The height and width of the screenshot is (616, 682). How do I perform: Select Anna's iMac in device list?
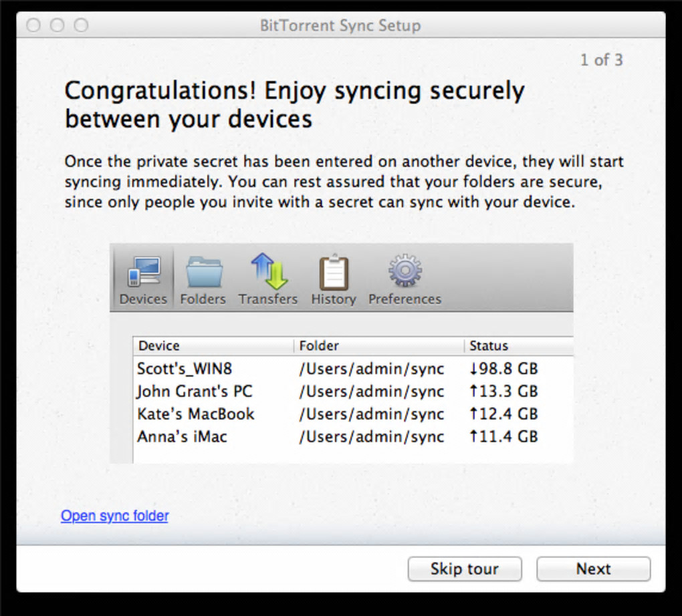(182, 437)
